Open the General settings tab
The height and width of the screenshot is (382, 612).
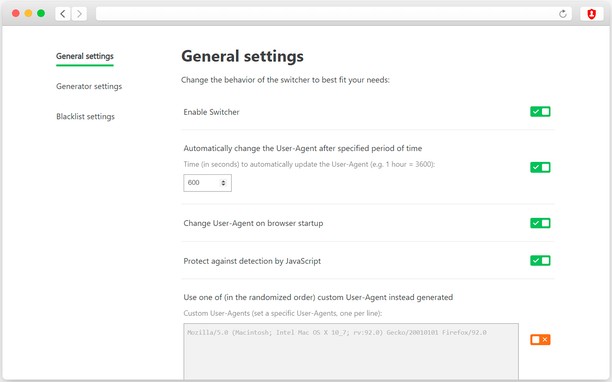[85, 56]
